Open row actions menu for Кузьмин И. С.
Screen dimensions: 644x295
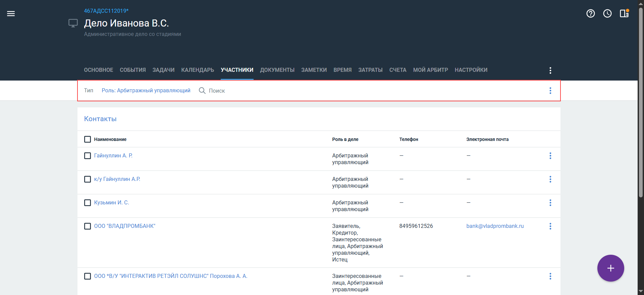(x=550, y=203)
